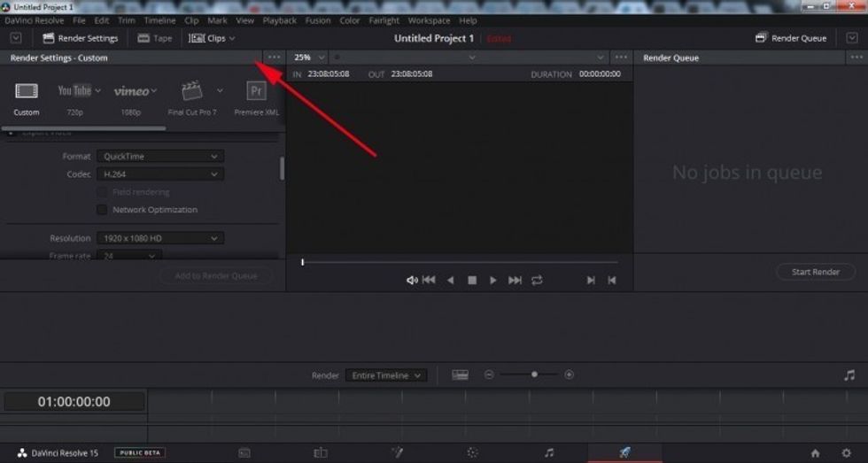Jump to first frame in viewer
Viewport: 868px width, 463px height.
pos(429,281)
